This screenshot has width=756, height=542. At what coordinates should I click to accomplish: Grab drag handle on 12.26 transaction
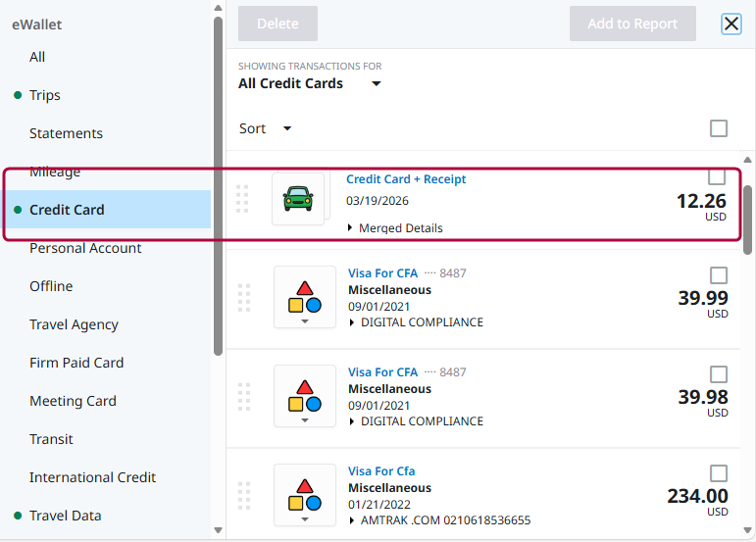(x=242, y=199)
